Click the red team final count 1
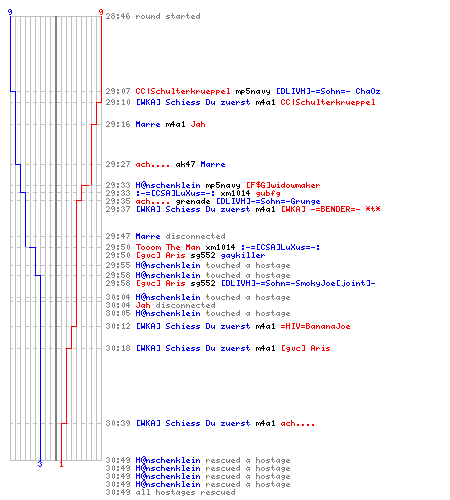This screenshot has height=500, width=450. coord(61,464)
